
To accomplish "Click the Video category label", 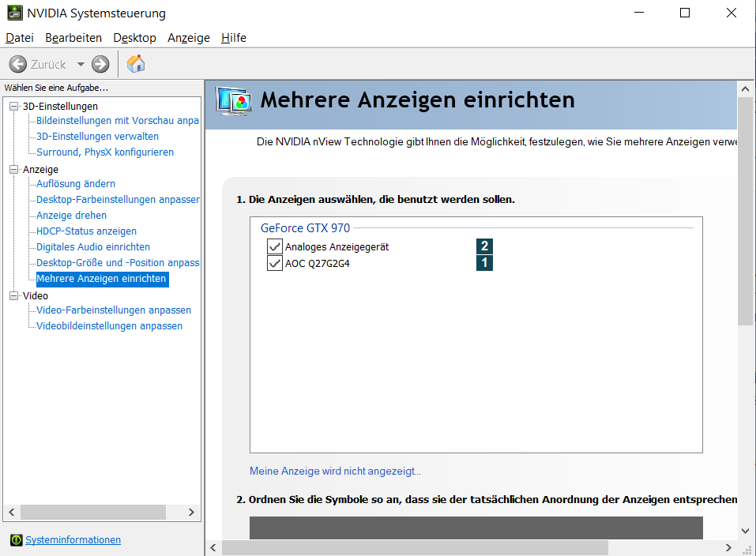I will [36, 295].
